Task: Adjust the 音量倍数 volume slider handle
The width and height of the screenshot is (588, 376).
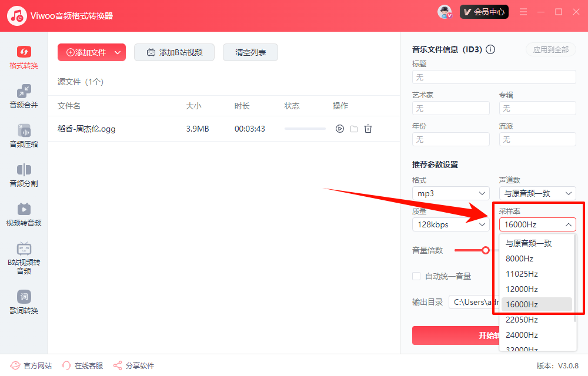Action: (487, 250)
